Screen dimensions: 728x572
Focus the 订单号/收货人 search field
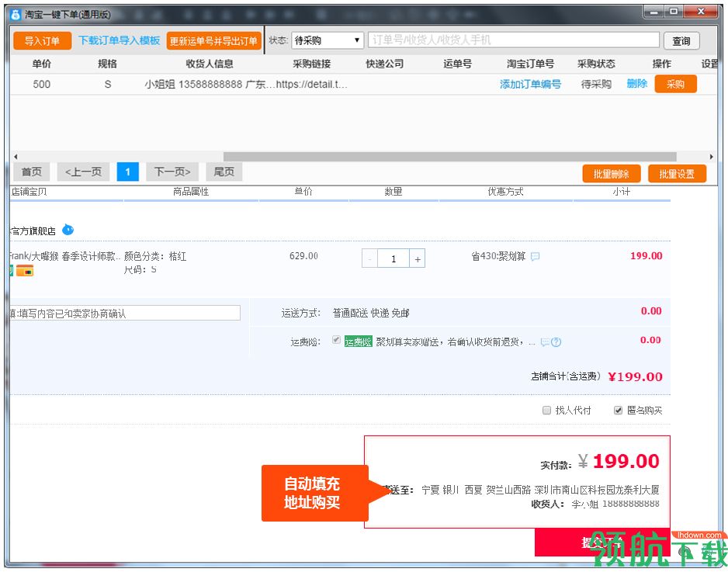pyautogui.click(x=514, y=40)
